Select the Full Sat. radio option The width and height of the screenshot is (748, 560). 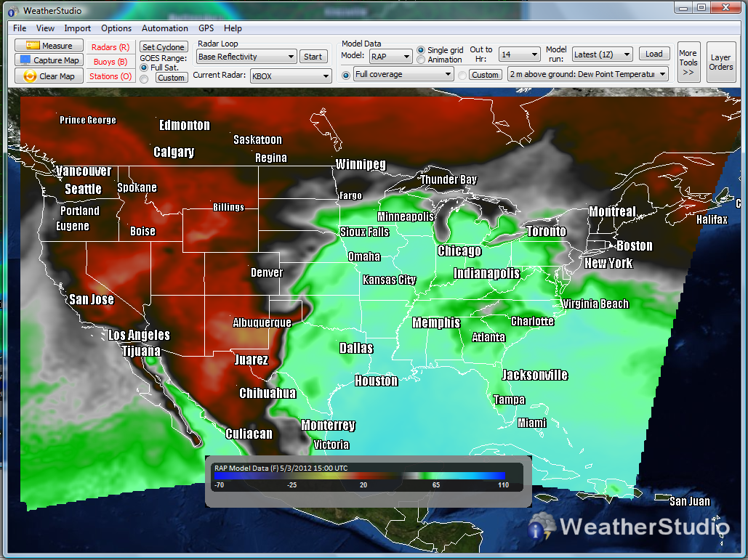144,68
